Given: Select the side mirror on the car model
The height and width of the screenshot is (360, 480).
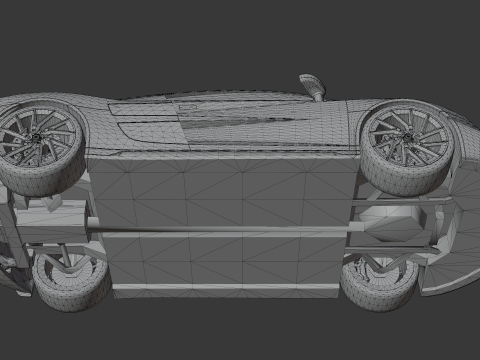Looking at the screenshot, I should [x=313, y=87].
